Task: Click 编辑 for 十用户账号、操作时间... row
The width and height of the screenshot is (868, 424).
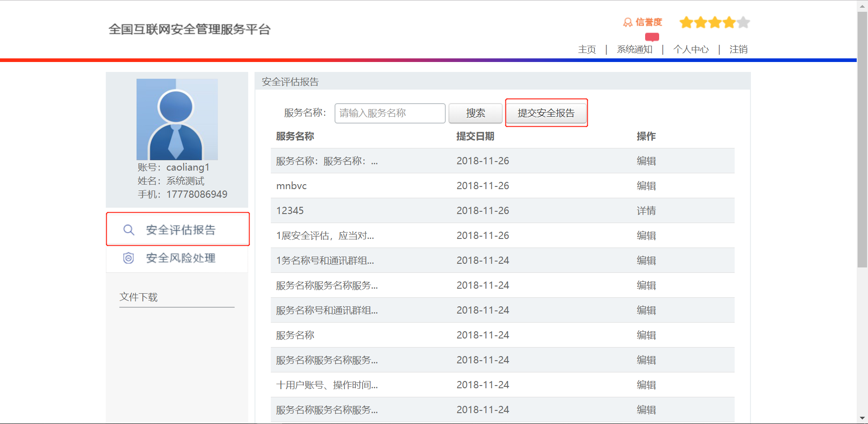Action: click(646, 385)
